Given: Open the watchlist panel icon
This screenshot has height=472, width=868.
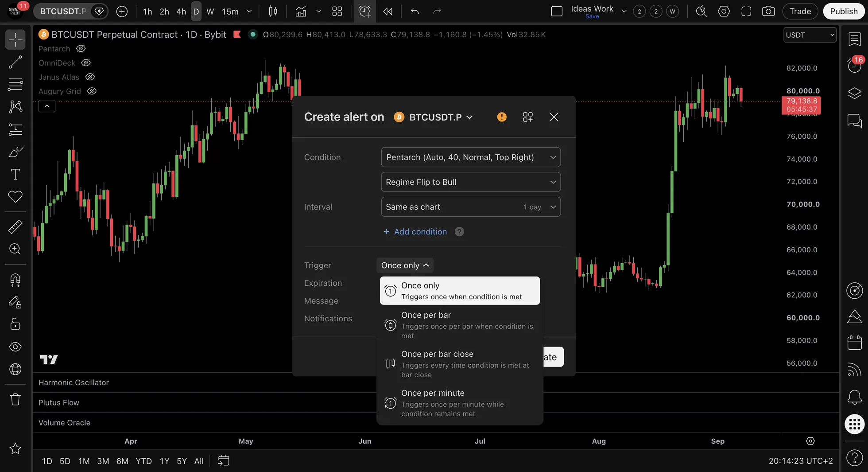Looking at the screenshot, I should tap(854, 39).
